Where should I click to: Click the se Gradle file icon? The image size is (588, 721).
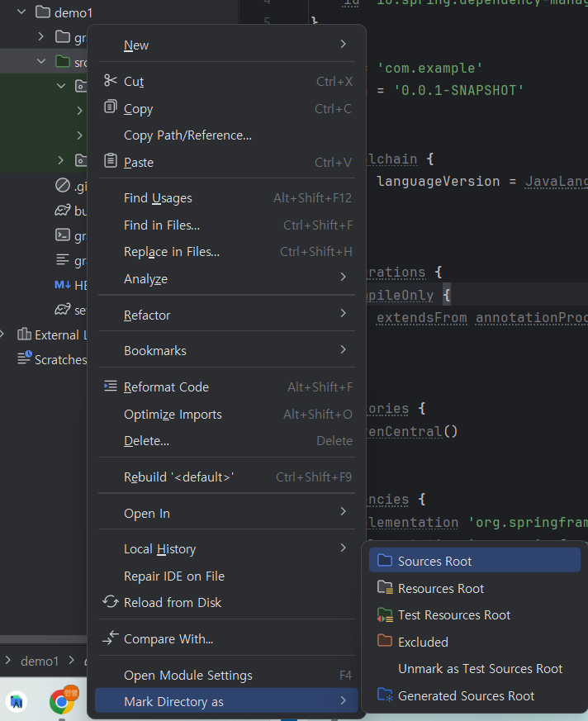63,310
